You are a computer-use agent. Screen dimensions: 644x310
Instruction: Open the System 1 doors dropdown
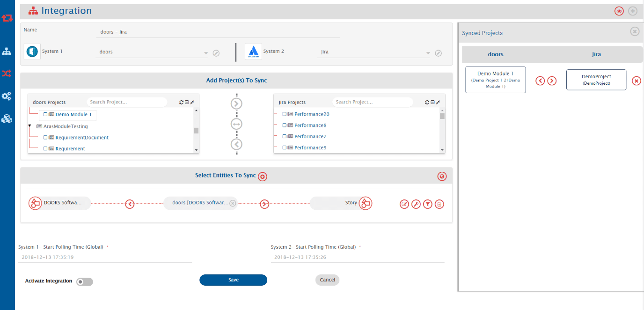coord(205,53)
